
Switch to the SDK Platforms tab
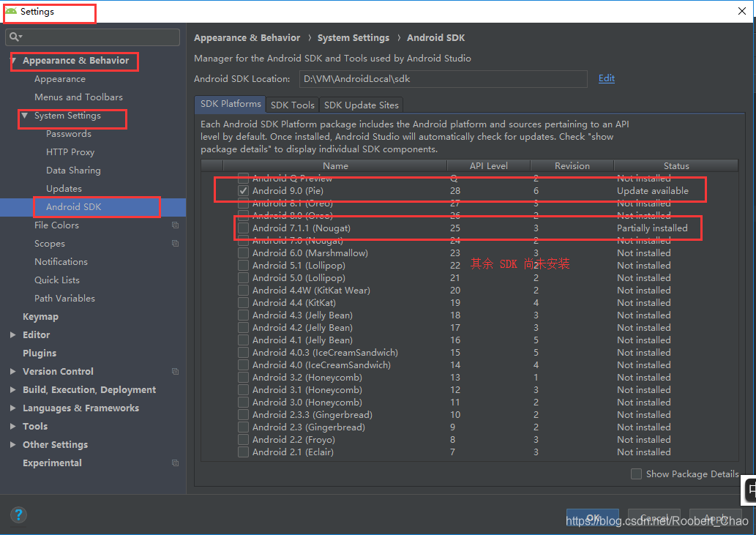231,104
